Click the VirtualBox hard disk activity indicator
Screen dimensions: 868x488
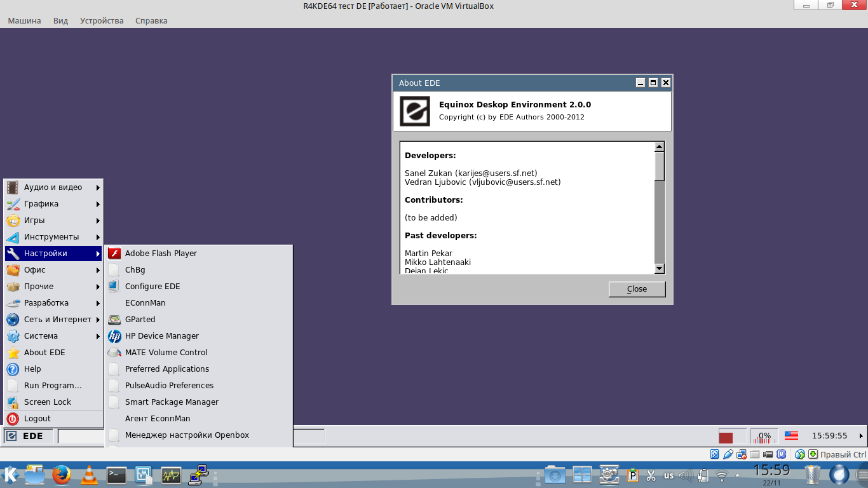(x=715, y=454)
